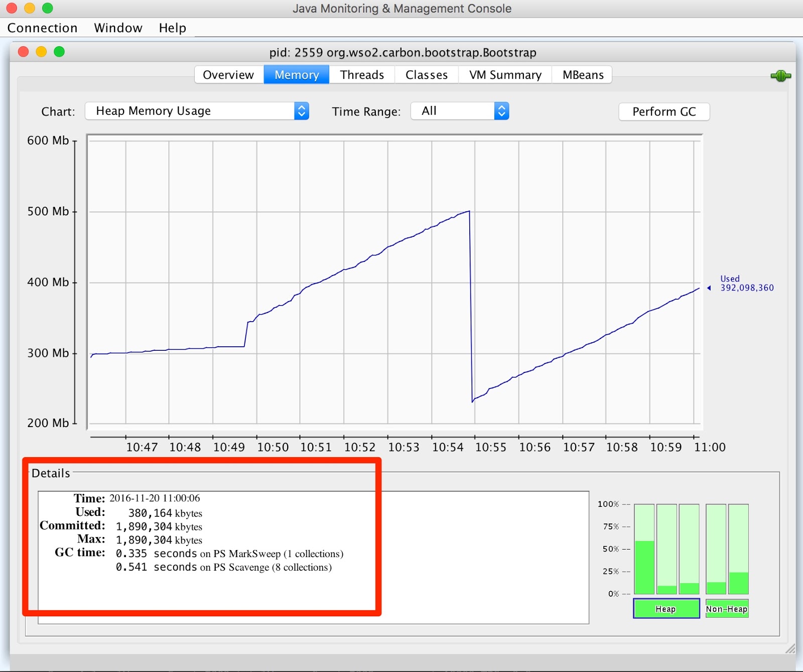Select the first non-heap memory pool bar
The image size is (803, 672).
click(x=716, y=549)
